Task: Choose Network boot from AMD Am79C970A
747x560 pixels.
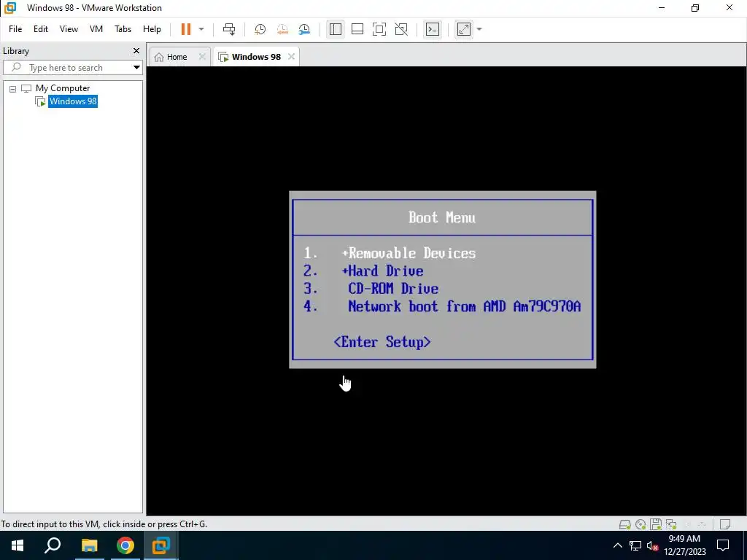Action: (x=465, y=306)
